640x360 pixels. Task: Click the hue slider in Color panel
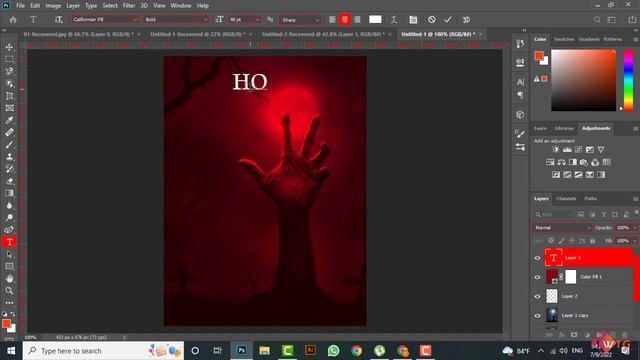629,80
